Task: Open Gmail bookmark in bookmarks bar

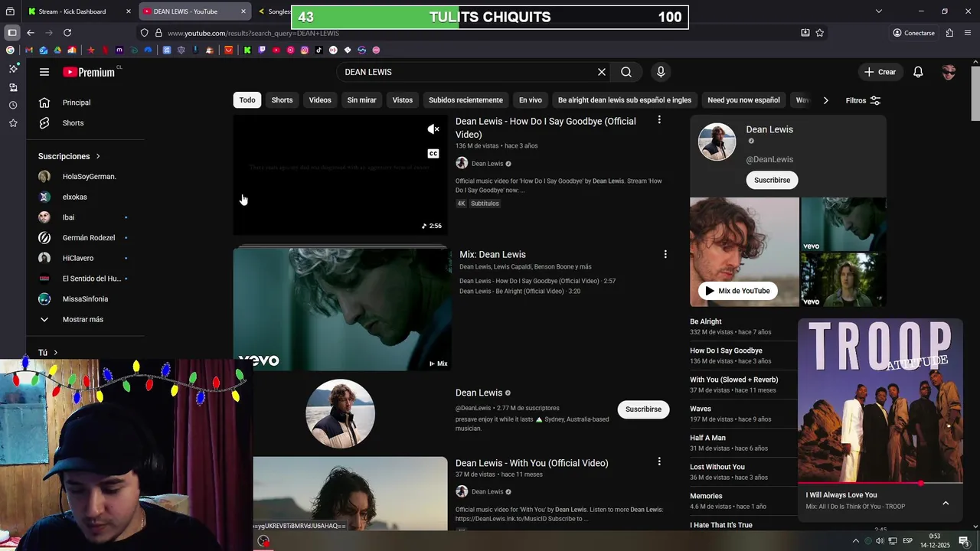Action: pos(29,50)
